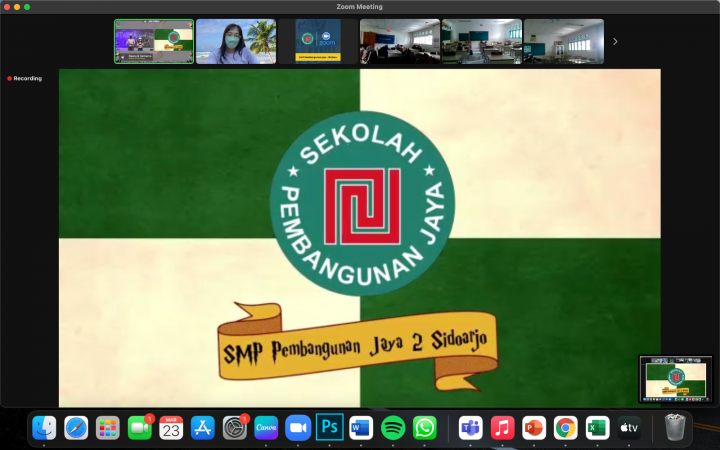Open Microsoft Excel from dock
This screenshot has height=450, width=720.
click(598, 428)
